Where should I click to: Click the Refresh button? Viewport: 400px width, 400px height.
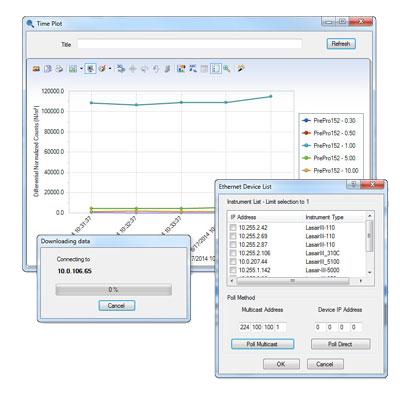(x=341, y=44)
